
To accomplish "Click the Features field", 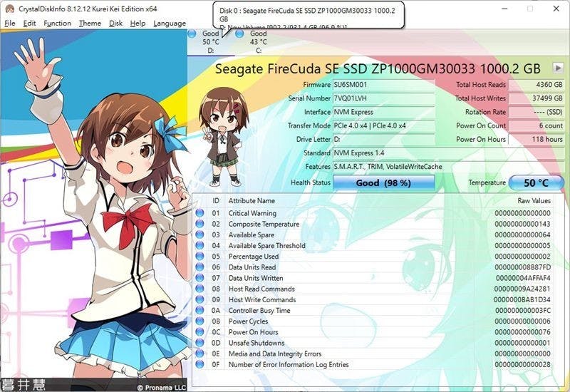I will (449, 167).
